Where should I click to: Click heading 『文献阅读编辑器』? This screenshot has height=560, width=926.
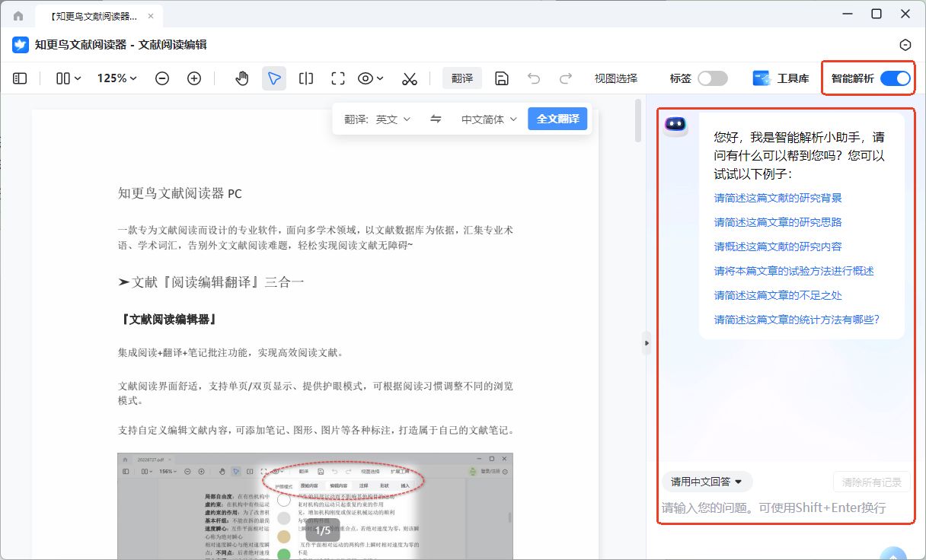[168, 319]
